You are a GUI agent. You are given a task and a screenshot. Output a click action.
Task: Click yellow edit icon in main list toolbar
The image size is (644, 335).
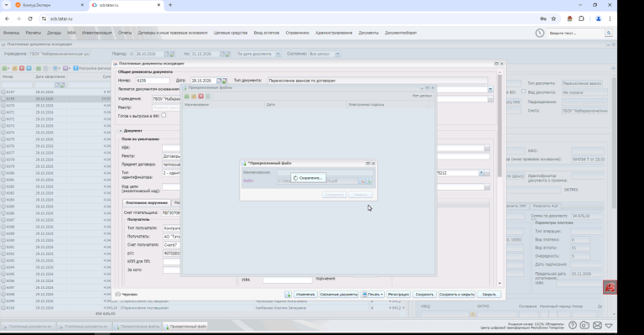[x=15, y=68]
